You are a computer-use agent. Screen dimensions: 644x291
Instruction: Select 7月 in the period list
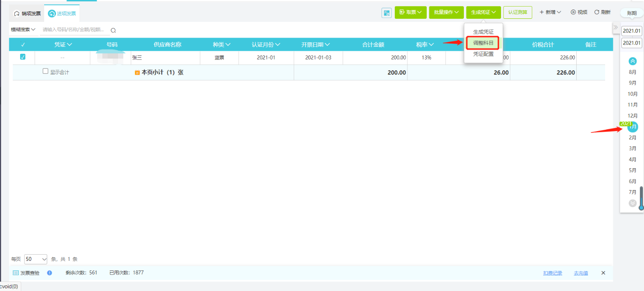point(633,192)
